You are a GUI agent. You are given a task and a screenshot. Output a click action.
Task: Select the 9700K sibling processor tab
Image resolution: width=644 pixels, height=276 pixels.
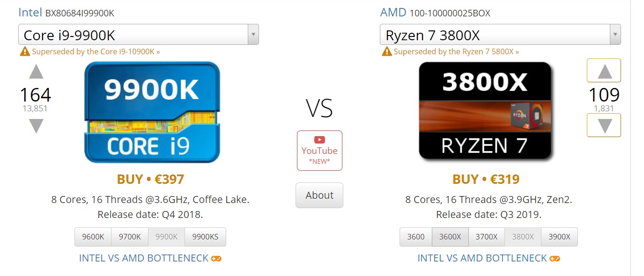130,237
